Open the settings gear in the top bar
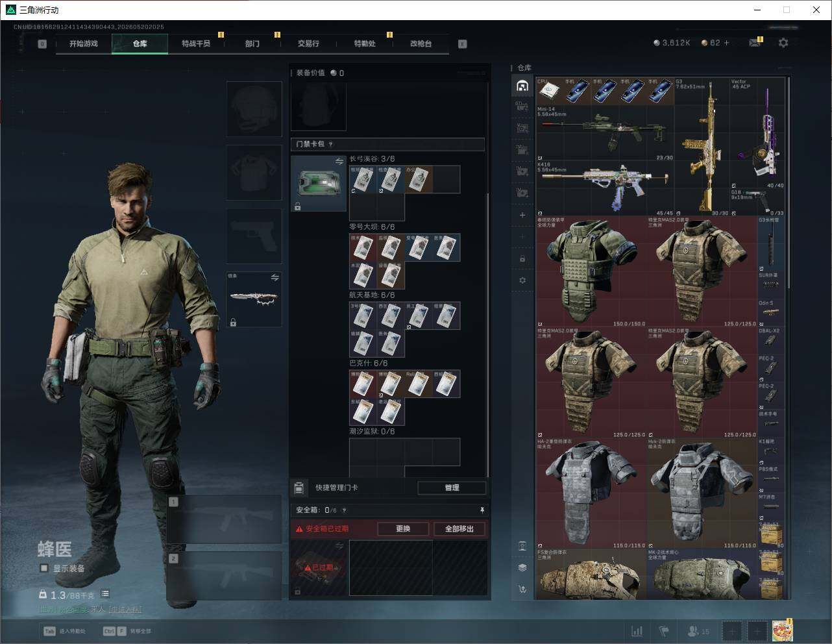Screen dimensions: 832x644 pos(783,43)
